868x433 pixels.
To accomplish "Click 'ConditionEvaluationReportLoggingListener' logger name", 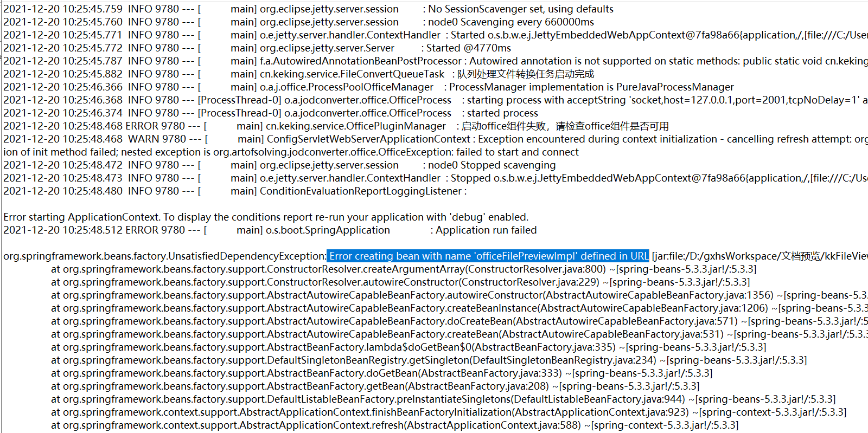I will 361,191.
